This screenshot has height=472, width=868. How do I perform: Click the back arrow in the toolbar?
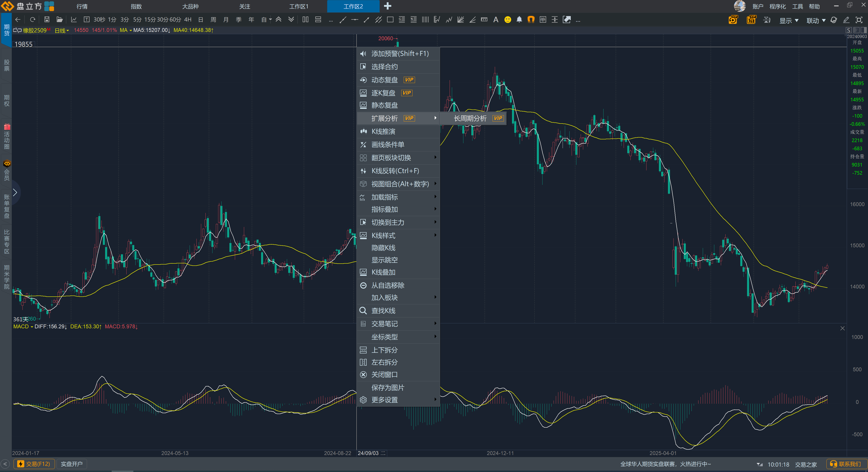coord(18,19)
